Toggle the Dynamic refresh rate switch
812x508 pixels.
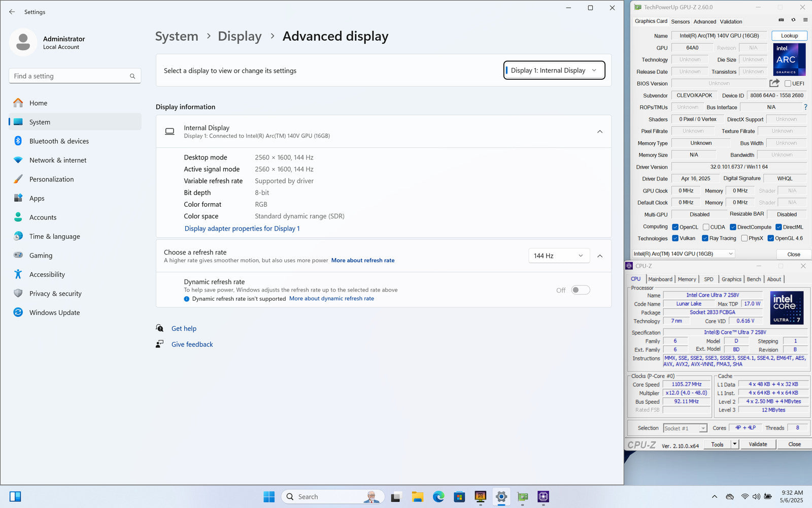point(580,290)
